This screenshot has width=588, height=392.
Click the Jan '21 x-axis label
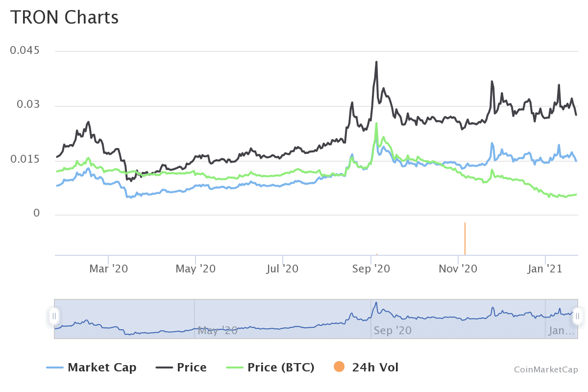click(x=545, y=269)
